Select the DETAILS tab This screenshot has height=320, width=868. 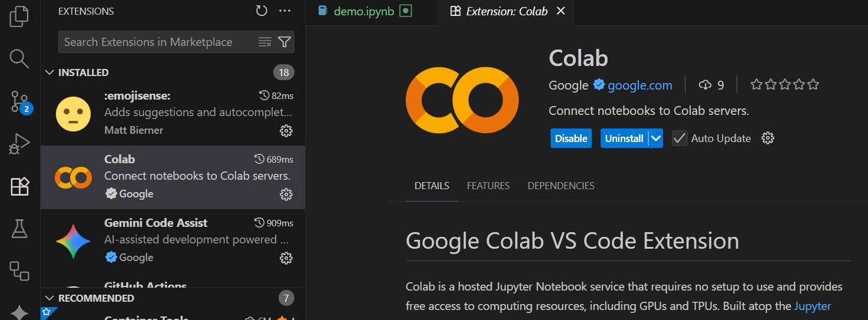pos(432,186)
